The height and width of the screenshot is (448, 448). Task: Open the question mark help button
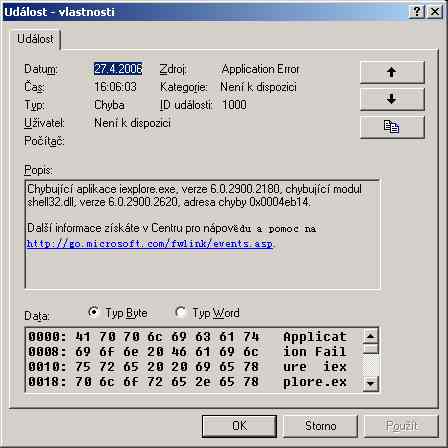point(417,12)
